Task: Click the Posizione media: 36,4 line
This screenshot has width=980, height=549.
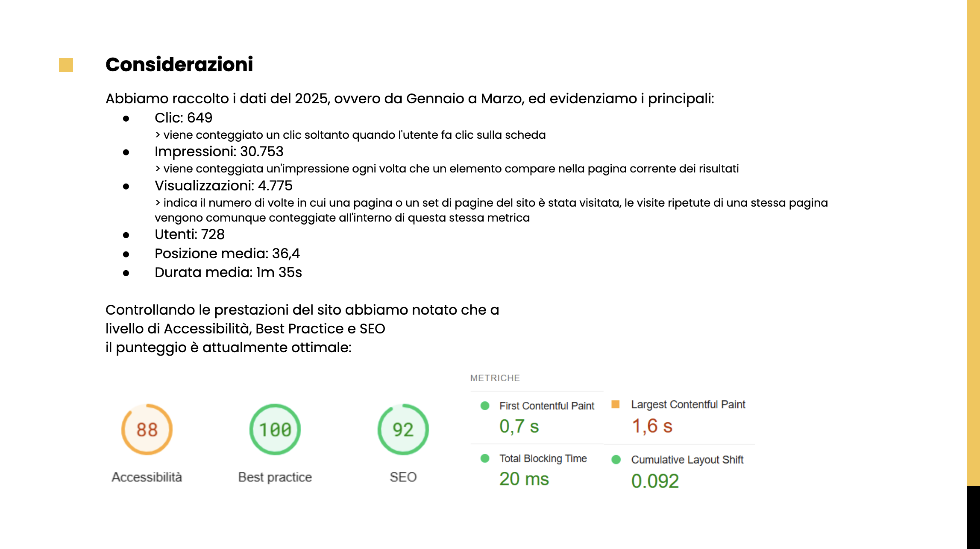Action: click(x=227, y=253)
